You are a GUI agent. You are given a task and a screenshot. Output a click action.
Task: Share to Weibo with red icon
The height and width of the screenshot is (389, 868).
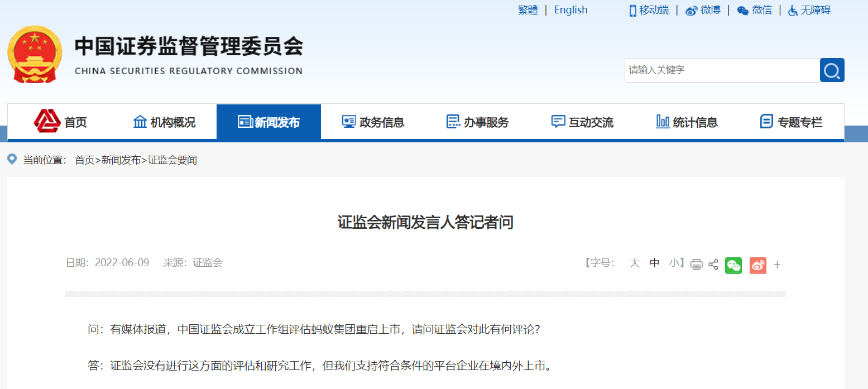tap(758, 265)
